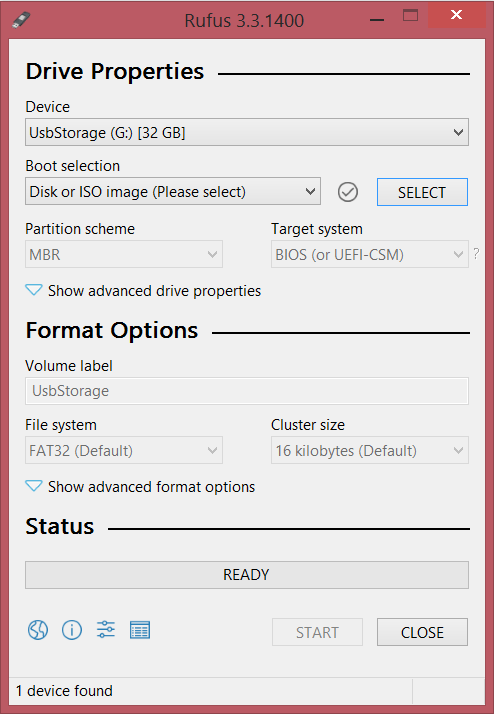
Task: Click Rufus USB drive icon in title bar
Action: 20,20
